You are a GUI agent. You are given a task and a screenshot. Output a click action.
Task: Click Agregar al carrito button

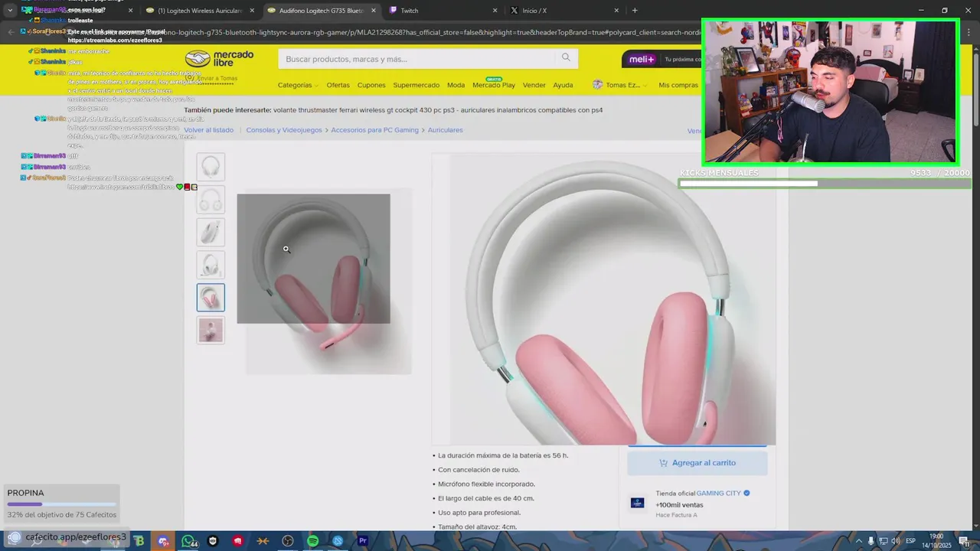coord(697,463)
